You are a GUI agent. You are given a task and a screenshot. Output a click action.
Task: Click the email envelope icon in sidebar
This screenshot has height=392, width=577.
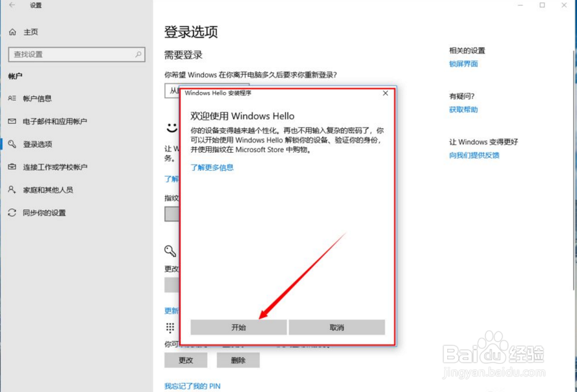point(12,121)
